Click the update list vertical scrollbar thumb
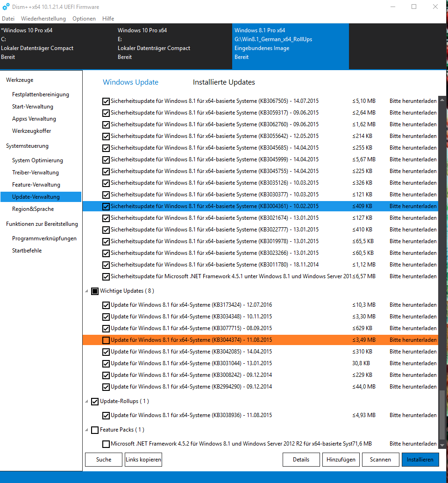The width and height of the screenshot is (448, 483). click(x=442, y=415)
